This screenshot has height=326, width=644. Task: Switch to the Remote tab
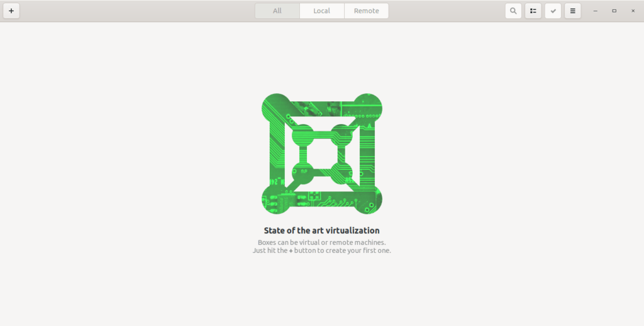(367, 11)
